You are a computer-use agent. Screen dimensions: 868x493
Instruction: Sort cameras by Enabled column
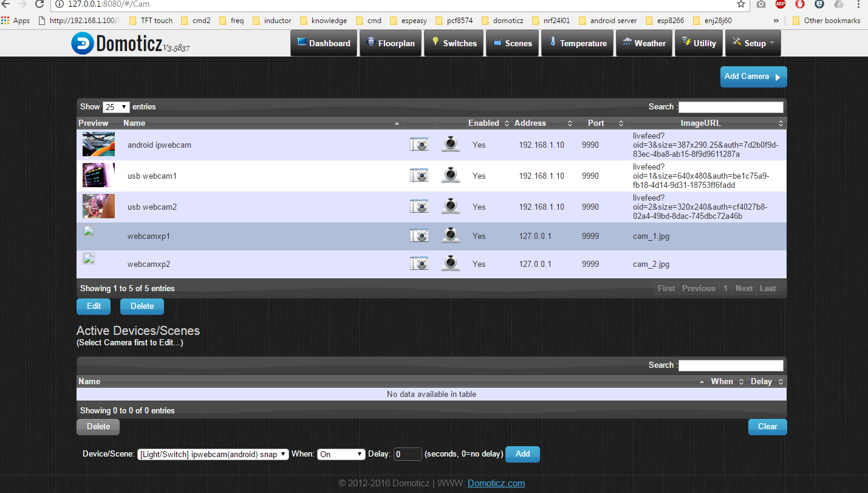click(x=488, y=123)
